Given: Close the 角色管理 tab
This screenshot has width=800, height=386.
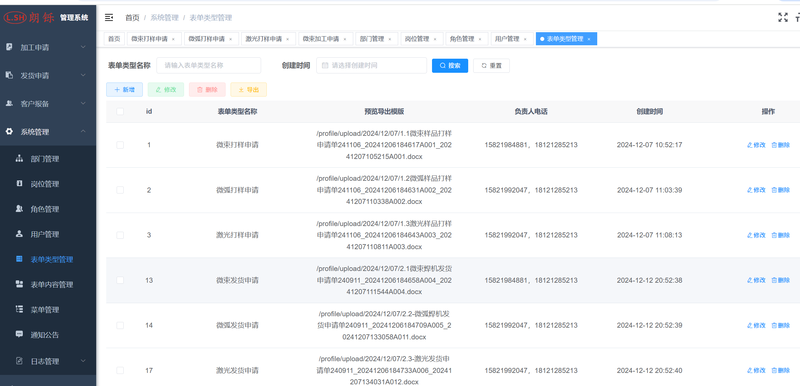Looking at the screenshot, I should click(x=480, y=39).
